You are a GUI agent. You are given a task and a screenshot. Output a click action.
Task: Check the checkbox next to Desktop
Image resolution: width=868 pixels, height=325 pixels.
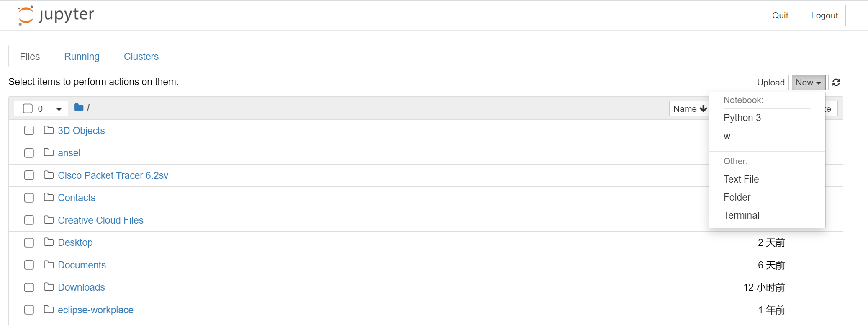[29, 242]
